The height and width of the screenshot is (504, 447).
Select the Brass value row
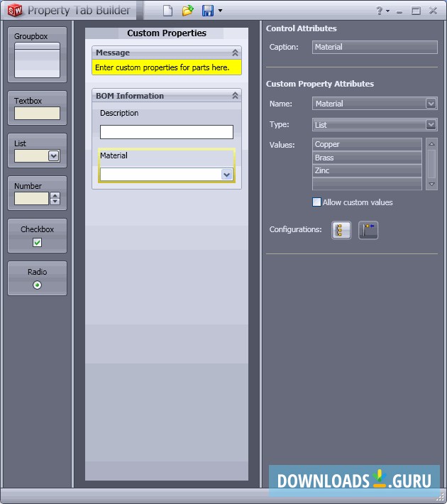click(x=367, y=158)
